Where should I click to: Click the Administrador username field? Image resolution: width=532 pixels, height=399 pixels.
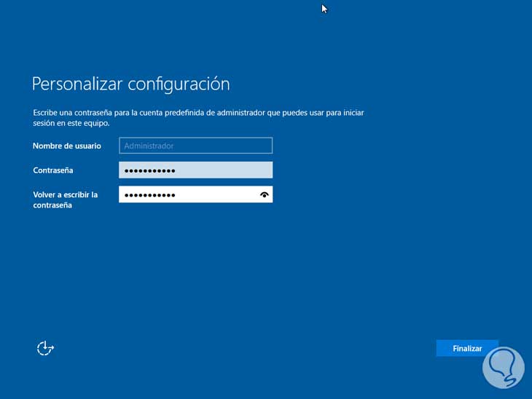click(x=195, y=146)
